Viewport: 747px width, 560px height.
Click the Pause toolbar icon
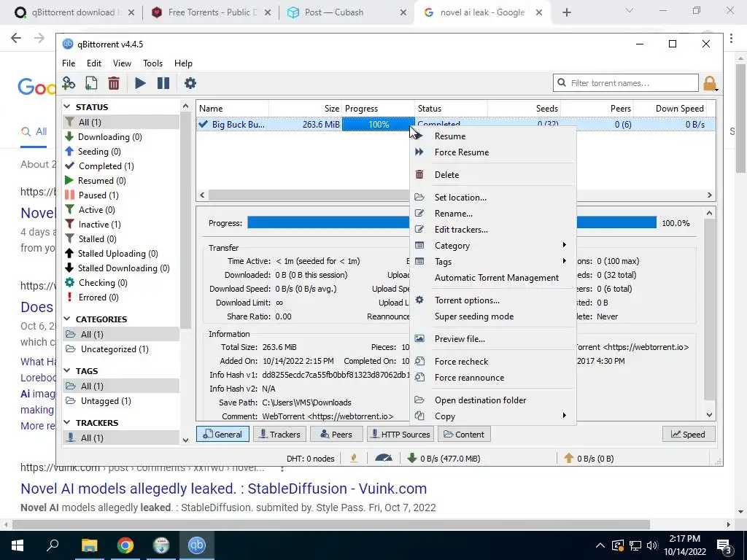163,83
